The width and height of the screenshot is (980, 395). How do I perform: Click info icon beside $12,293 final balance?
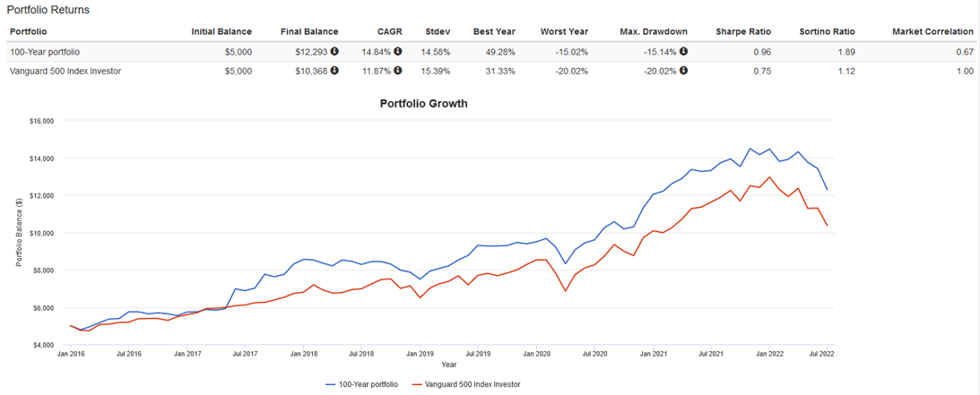click(334, 51)
